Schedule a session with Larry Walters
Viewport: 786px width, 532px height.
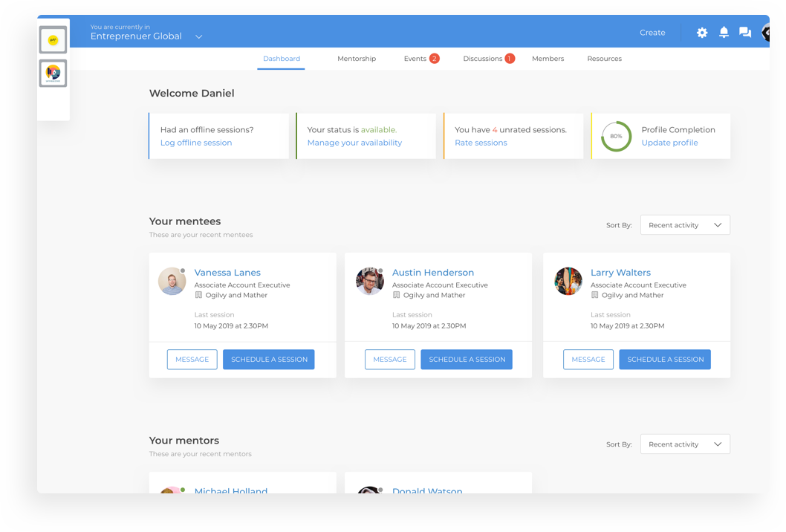pos(665,360)
